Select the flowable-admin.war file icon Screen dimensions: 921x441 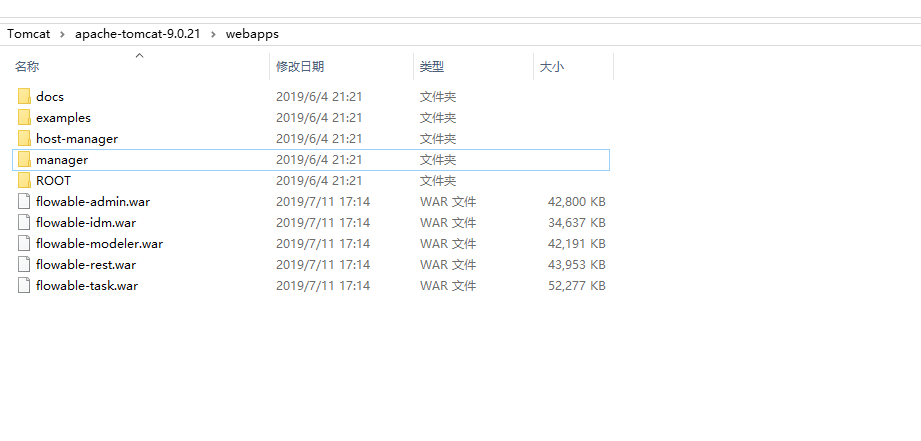click(x=24, y=201)
